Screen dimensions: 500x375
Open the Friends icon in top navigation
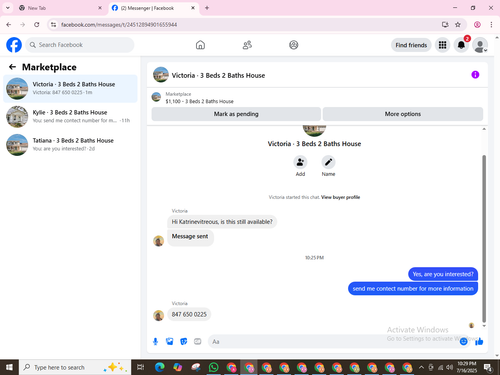pyautogui.click(x=247, y=45)
